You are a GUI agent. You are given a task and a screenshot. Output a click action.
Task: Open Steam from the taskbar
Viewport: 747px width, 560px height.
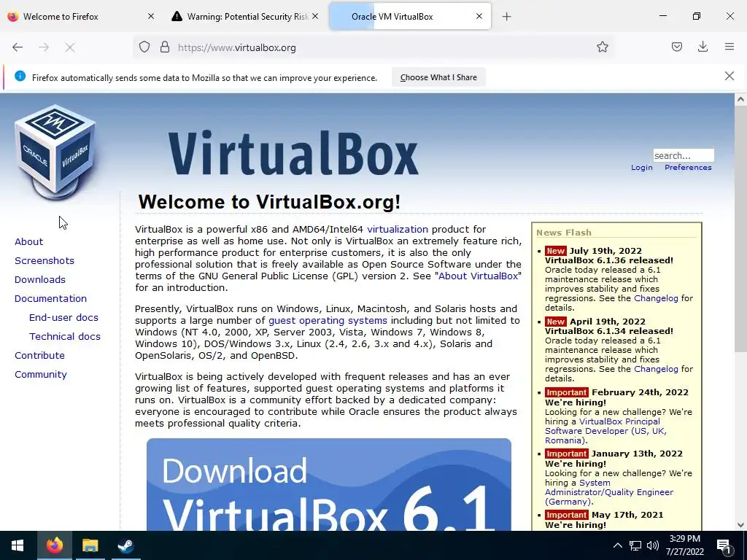pyautogui.click(x=125, y=545)
